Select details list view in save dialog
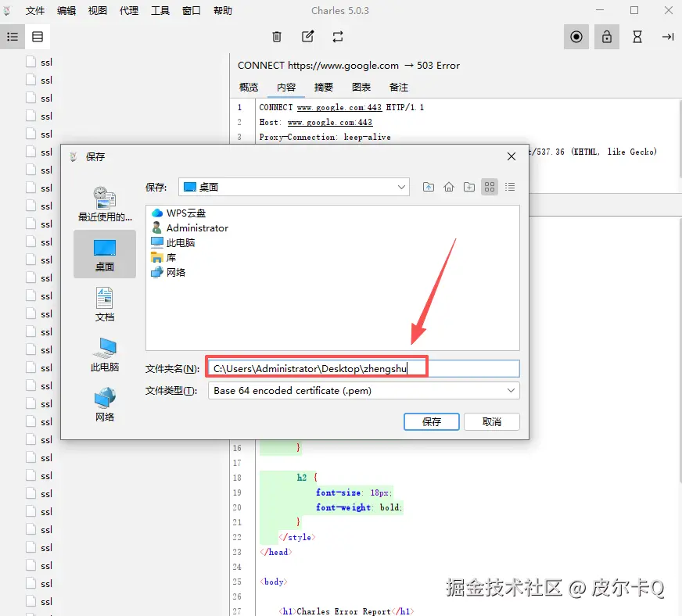 [x=510, y=187]
